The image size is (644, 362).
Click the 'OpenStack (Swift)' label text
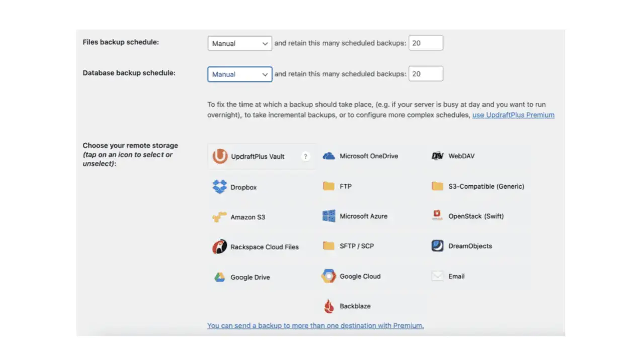click(x=476, y=216)
